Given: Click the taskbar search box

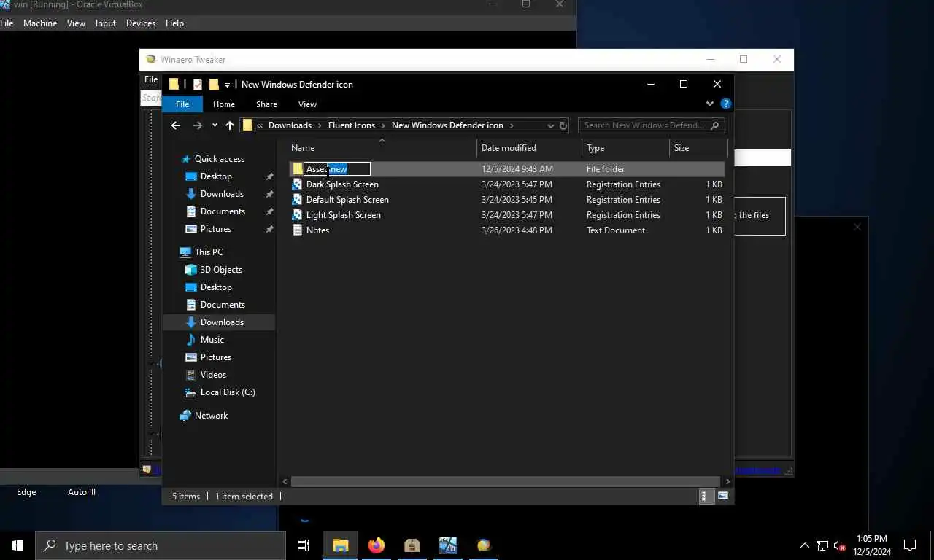Looking at the screenshot, I should coord(161,545).
